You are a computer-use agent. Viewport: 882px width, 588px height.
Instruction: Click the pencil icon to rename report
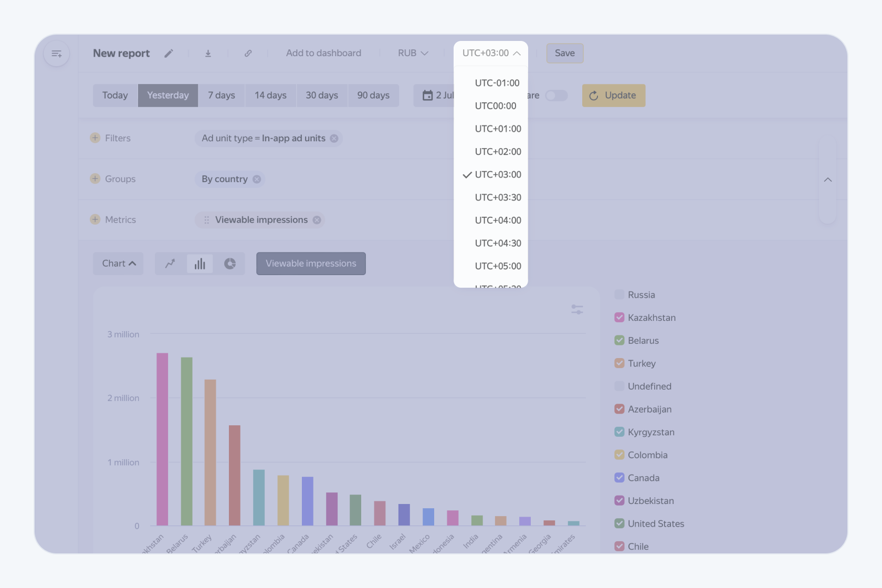click(x=169, y=53)
